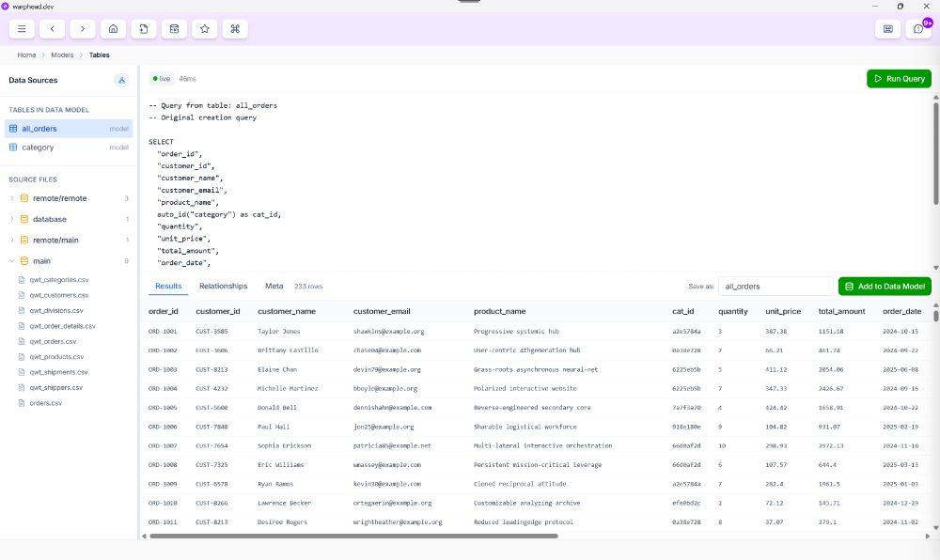Switch to the Meta tab
This screenshot has width=940, height=560.
point(274,287)
